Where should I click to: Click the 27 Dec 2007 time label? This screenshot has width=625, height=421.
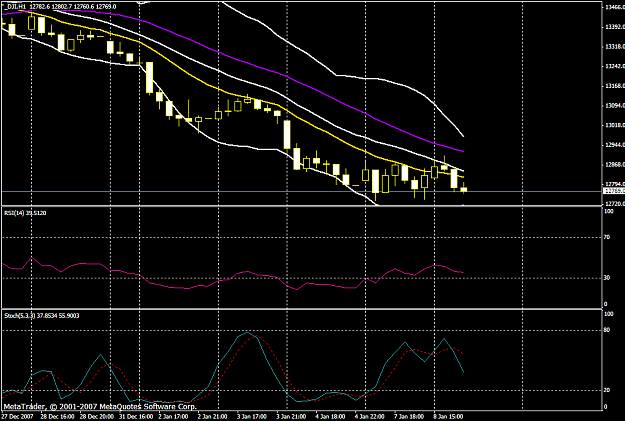coord(17,417)
